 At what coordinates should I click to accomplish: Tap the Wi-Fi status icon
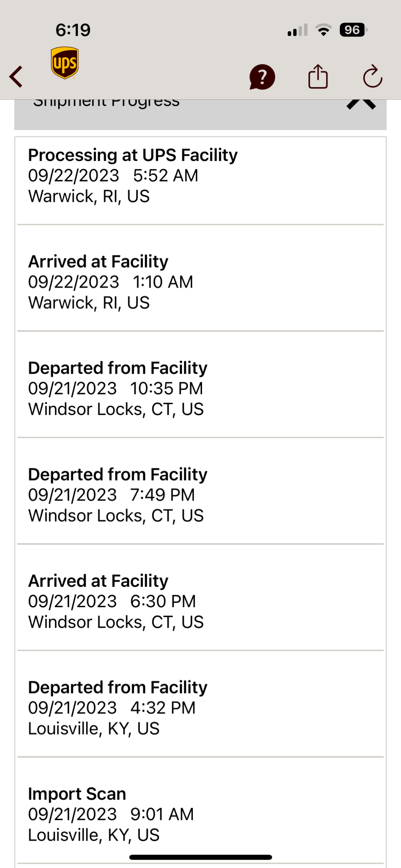[323, 30]
